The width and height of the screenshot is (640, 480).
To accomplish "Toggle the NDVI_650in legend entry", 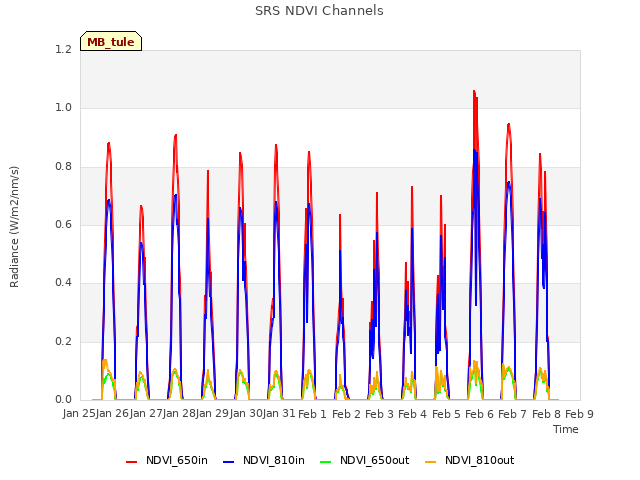I will coord(167,461).
